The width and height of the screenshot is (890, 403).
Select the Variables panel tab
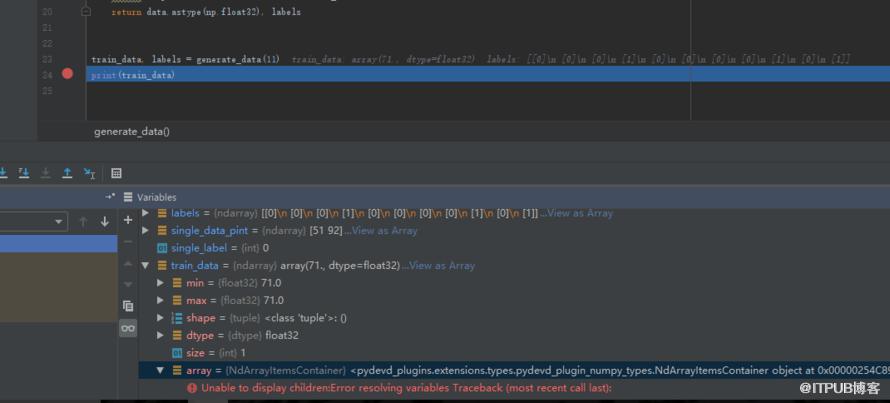(x=150, y=197)
